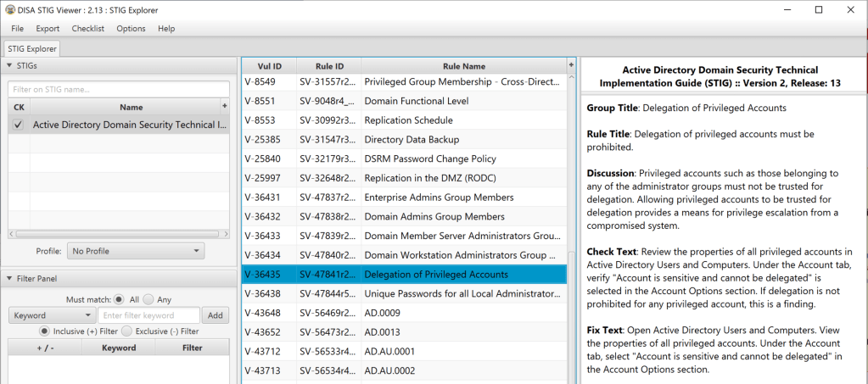Select the Any match radio button
The height and width of the screenshot is (384, 868).
148,299
